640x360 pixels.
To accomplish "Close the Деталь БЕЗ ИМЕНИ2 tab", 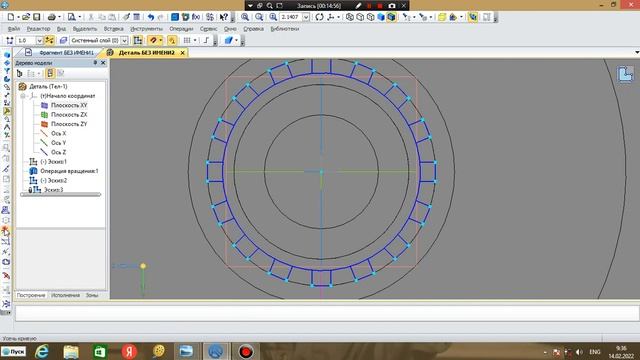I will coord(182,53).
